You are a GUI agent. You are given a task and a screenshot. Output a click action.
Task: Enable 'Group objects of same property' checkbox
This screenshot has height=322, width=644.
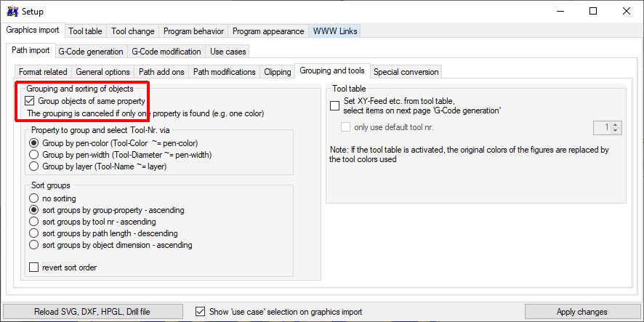[30, 101]
